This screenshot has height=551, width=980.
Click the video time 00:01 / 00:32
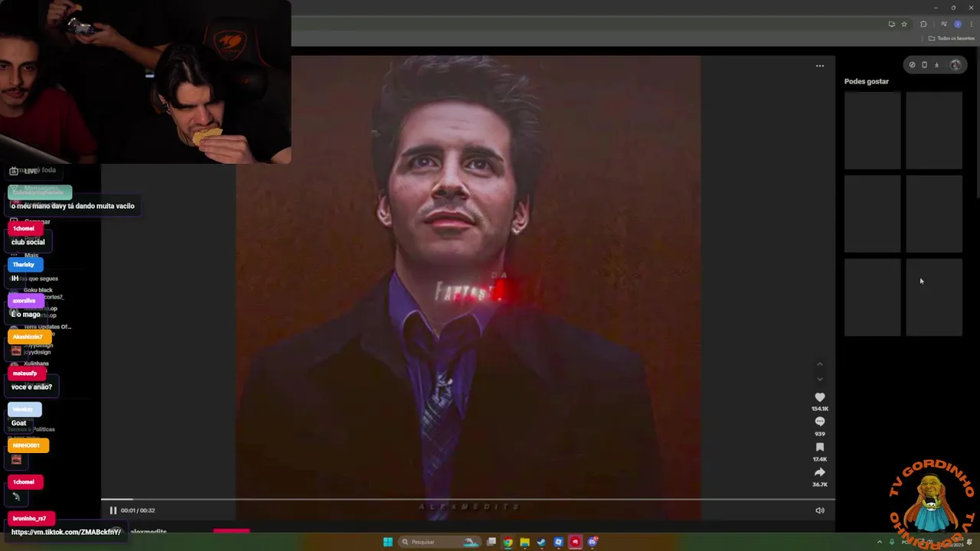(x=138, y=510)
